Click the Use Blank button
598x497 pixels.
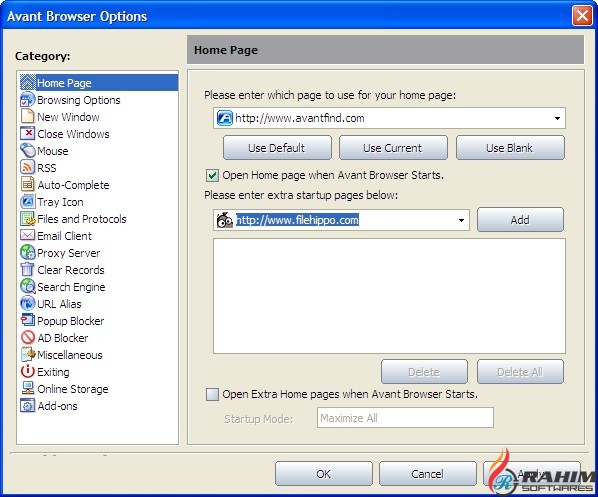click(x=510, y=148)
